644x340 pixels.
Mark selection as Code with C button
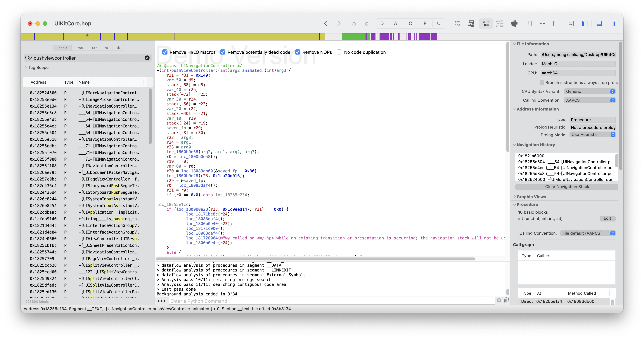410,23
